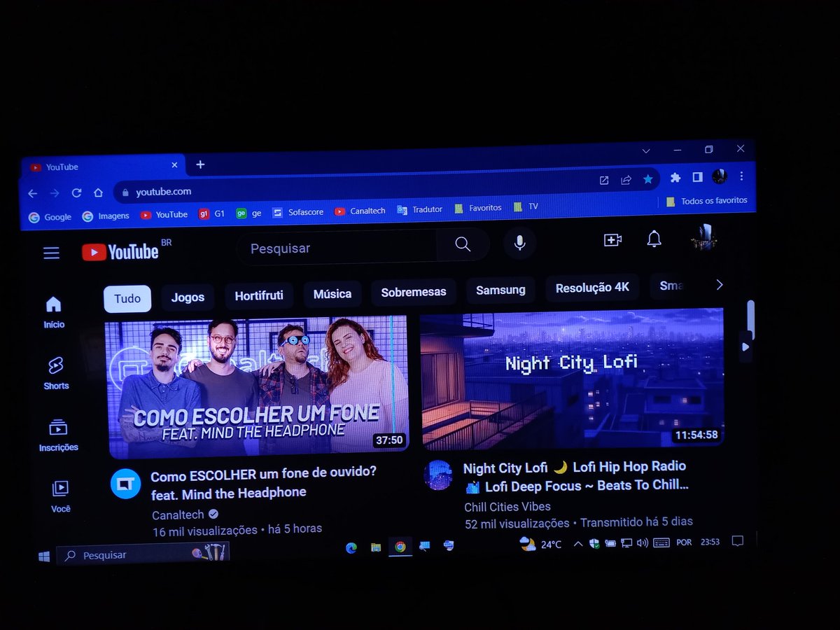This screenshot has width=840, height=630.
Task: Open 'Night City Lofi' video title link
Action: coord(575,475)
